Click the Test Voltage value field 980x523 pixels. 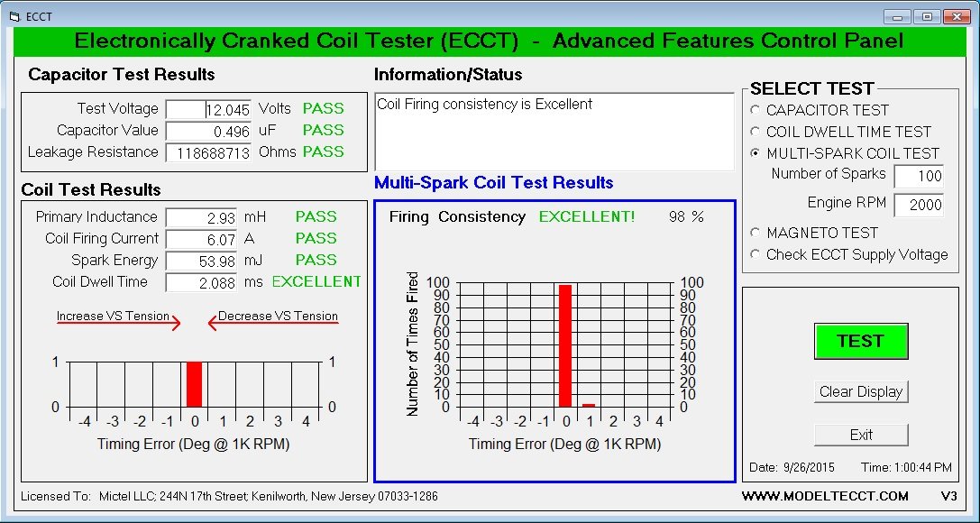(x=209, y=109)
